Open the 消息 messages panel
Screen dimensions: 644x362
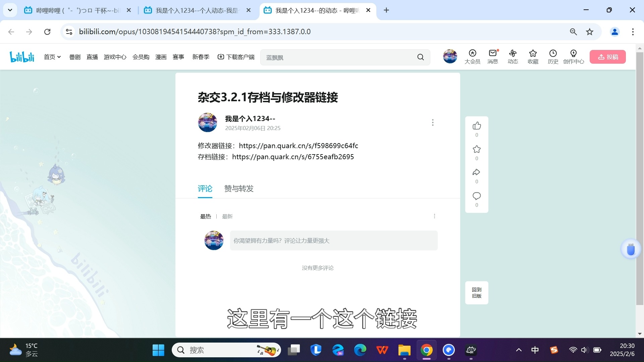tap(492, 57)
